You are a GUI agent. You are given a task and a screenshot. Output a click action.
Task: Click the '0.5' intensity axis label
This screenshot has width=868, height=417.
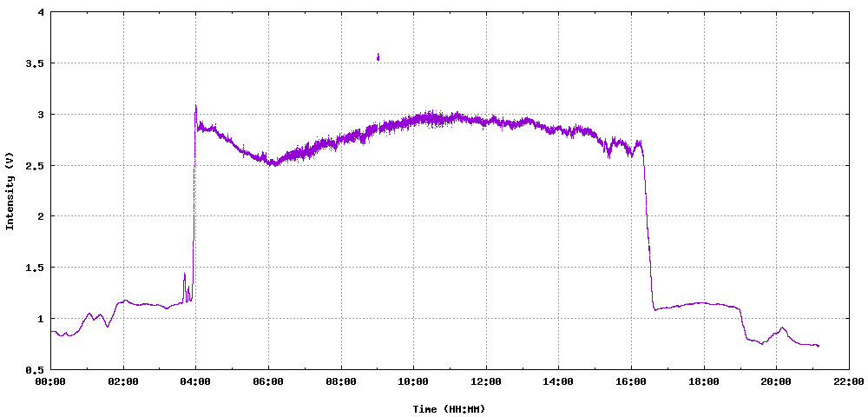tap(36, 370)
